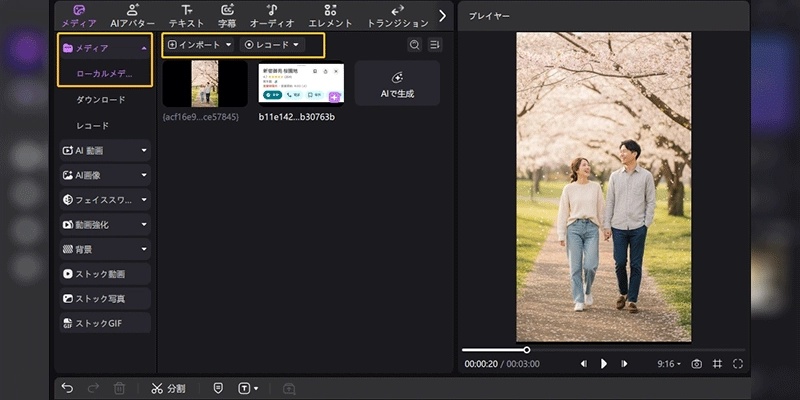Screen dimensions: 800x400
Task: Click the current time 00:00:20 readout
Action: coord(480,364)
